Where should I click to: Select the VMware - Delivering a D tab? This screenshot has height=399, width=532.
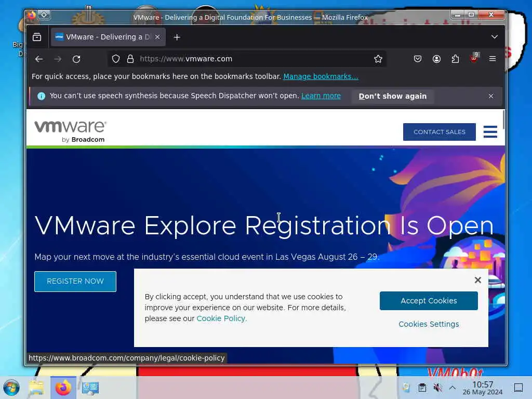(108, 37)
